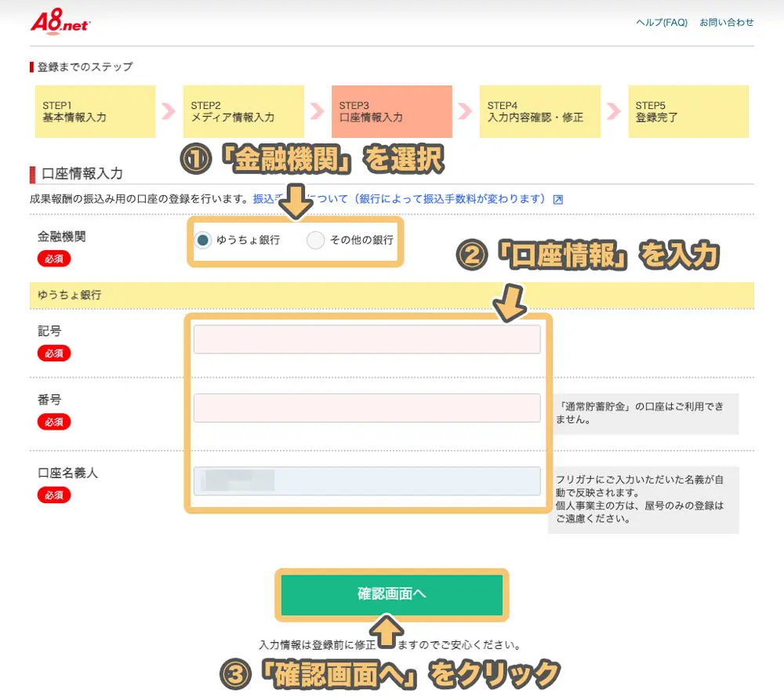The width and height of the screenshot is (784, 700).
Task: Click the 必須 badge under 記号
Action: click(54, 354)
